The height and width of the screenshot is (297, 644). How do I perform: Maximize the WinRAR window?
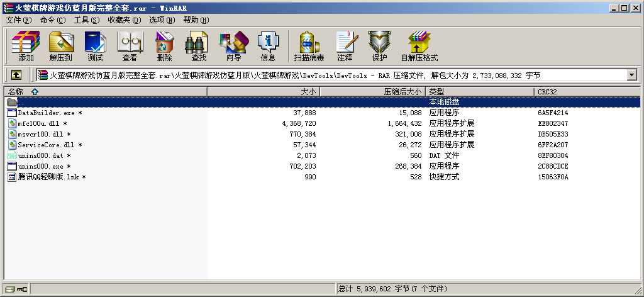[x=625, y=8]
